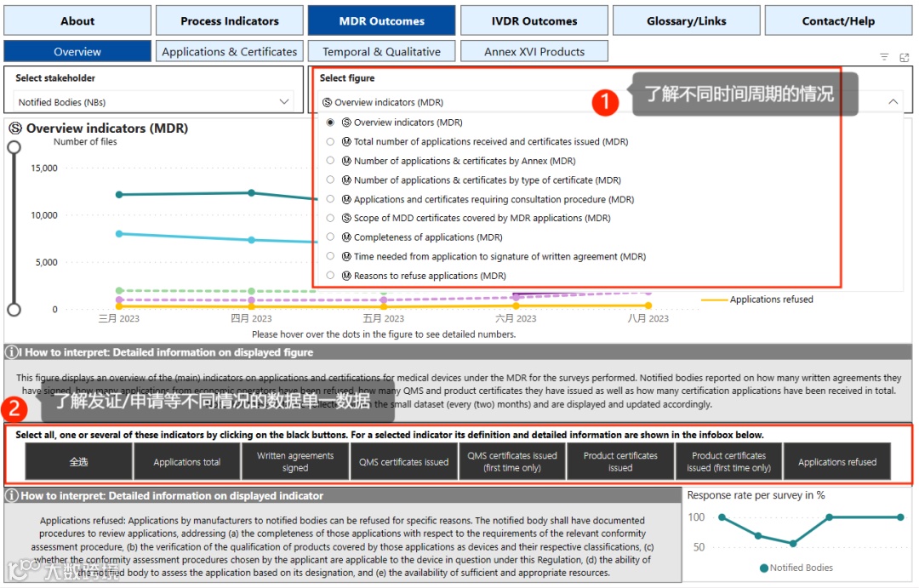Viewport: 919px width, 588px height.
Task: Click info icon beside 'displayed figure' heading
Action: (x=11, y=352)
